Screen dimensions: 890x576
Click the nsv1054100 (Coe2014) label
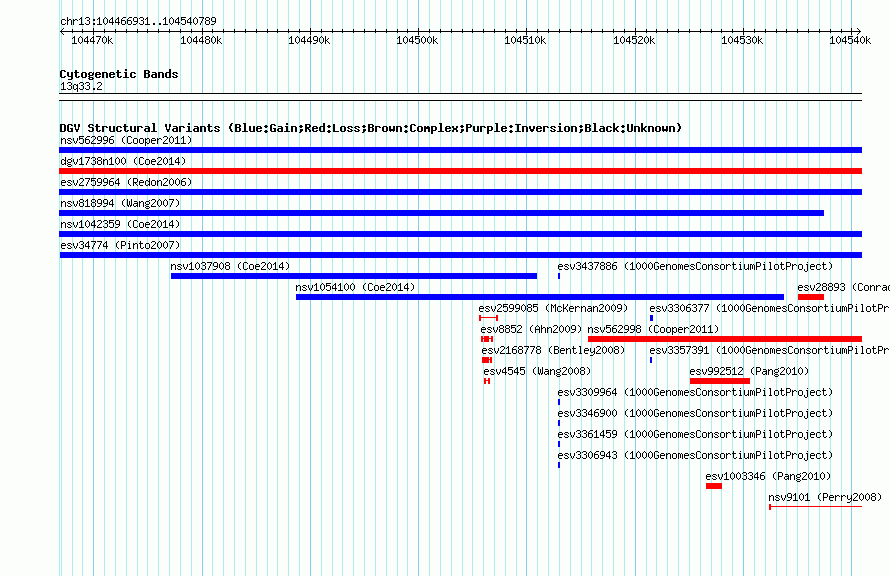pos(355,287)
